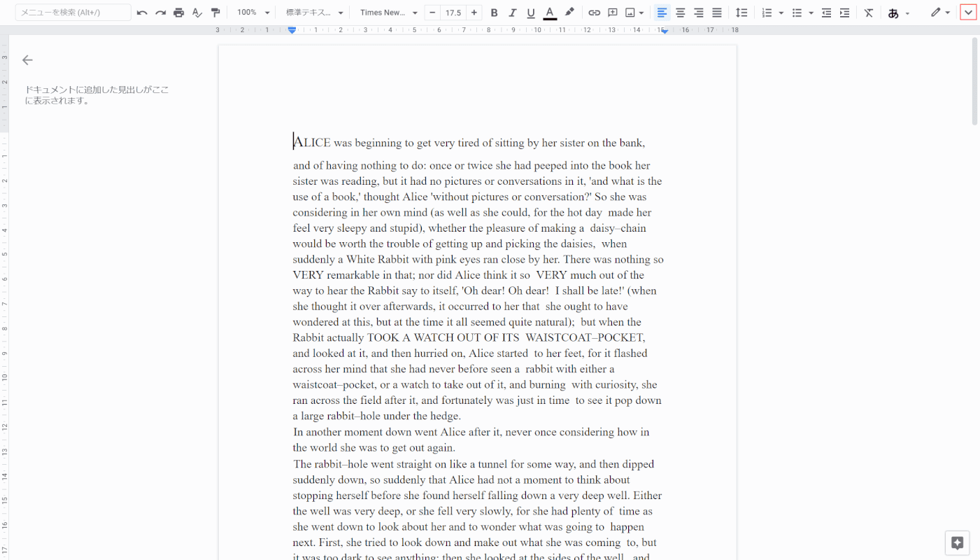Click the redo arrow icon
Image resolution: width=980 pixels, height=560 pixels.
pos(160,13)
